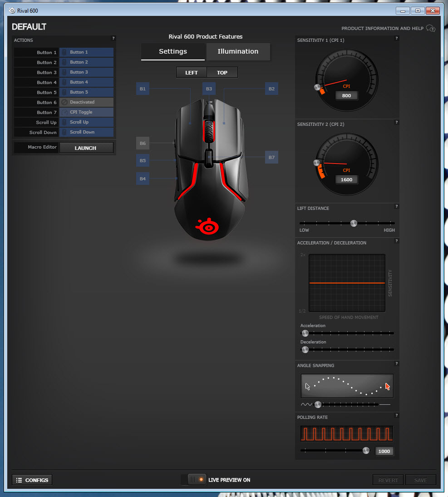Expand the Button 3 action dropdown
The width and height of the screenshot is (448, 497).
86,72
